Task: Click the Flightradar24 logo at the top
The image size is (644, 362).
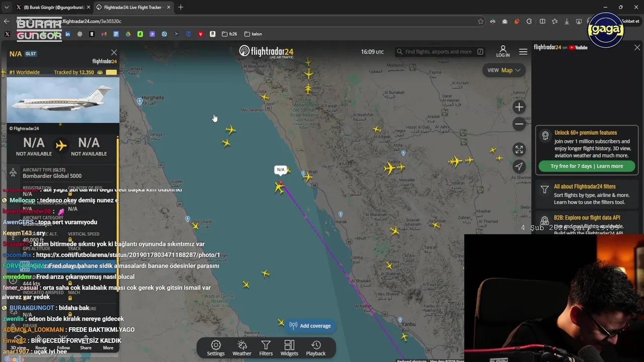Action: coord(266,52)
